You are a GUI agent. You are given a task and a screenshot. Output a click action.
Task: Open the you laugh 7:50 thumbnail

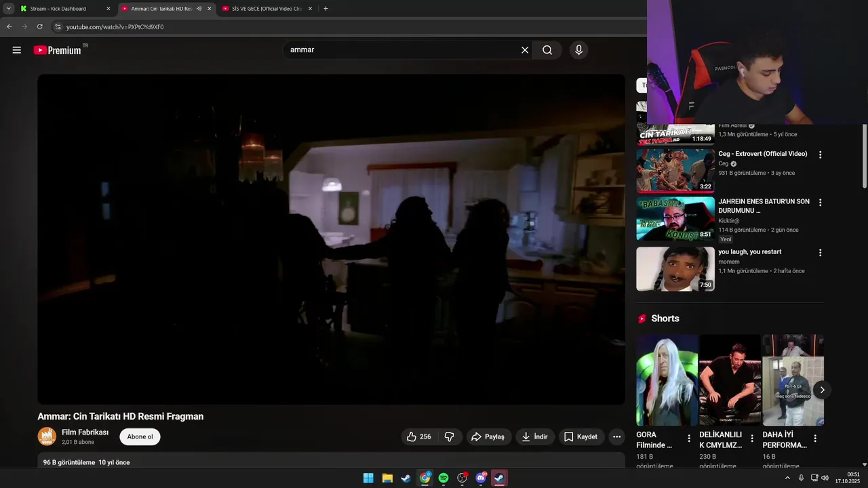(x=675, y=269)
